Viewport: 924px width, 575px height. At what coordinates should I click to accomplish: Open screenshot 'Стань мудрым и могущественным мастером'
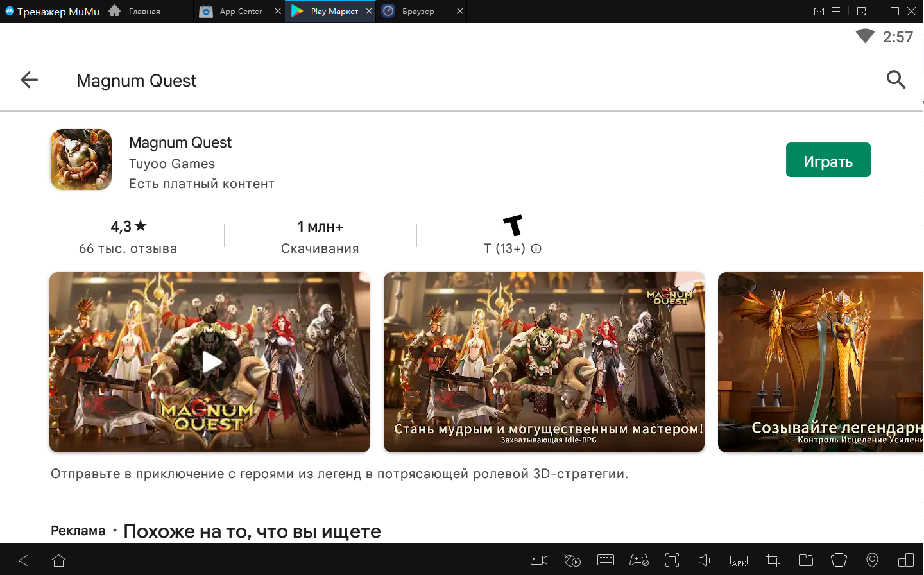[544, 362]
